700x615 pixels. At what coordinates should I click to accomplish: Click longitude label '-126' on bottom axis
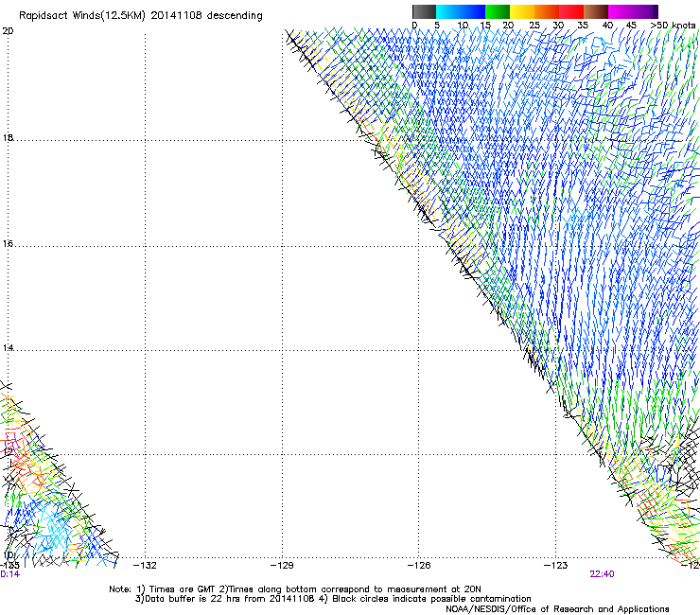(x=419, y=566)
